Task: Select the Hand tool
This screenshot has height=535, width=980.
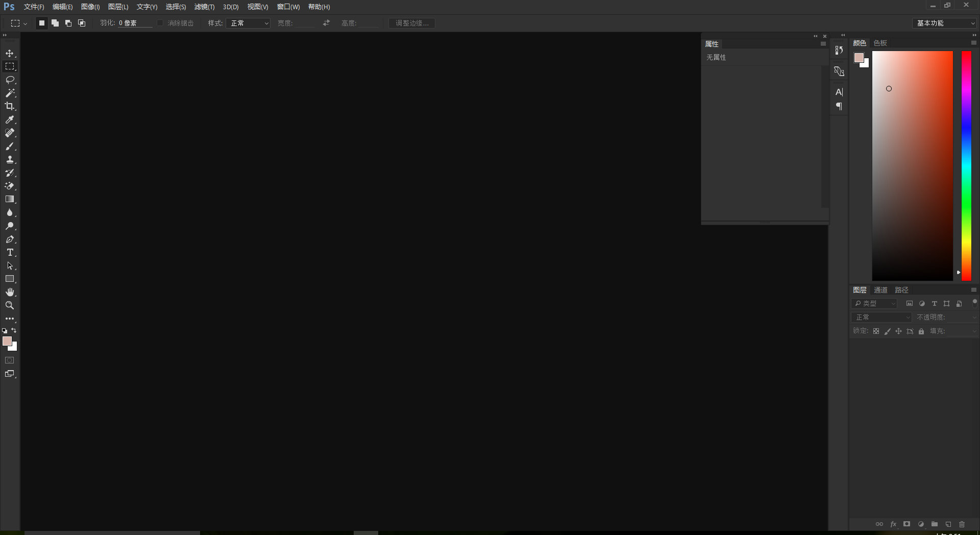Action: coord(10,292)
